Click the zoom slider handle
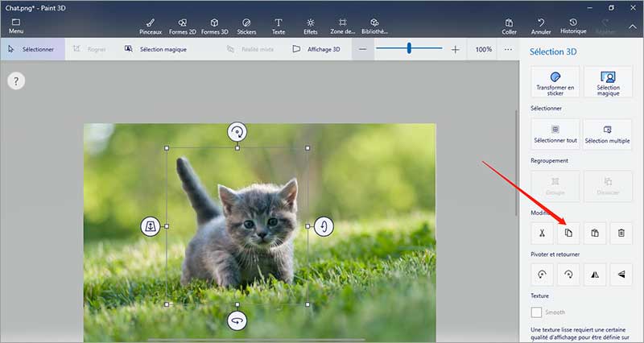 [x=409, y=49]
